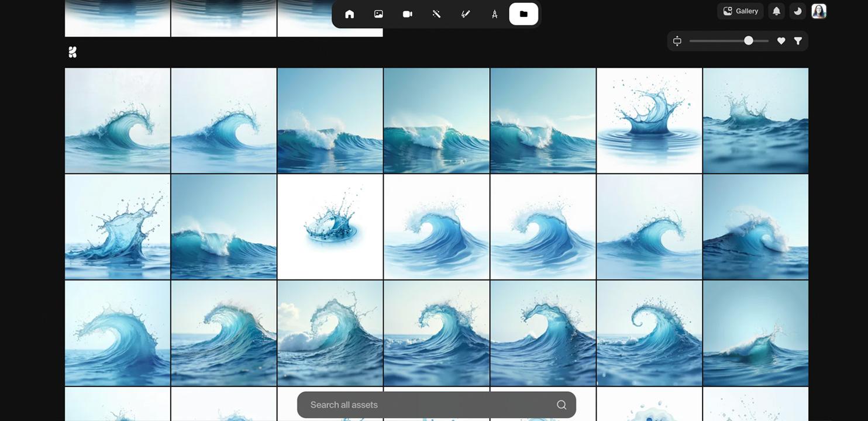Viewport: 868px width, 421px height.
Task: Open the Video generation tool
Action: 407,14
